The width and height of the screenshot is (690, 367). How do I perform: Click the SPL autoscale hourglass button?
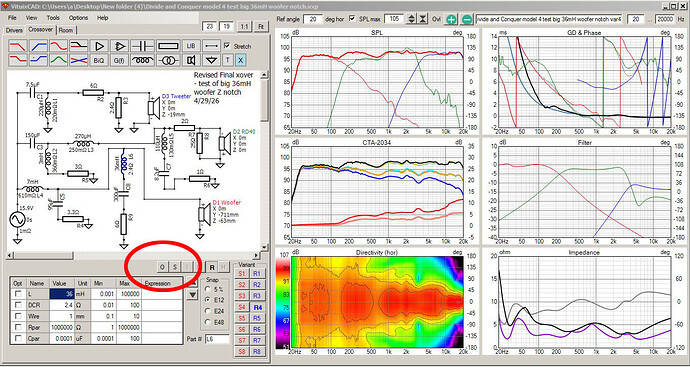click(422, 19)
